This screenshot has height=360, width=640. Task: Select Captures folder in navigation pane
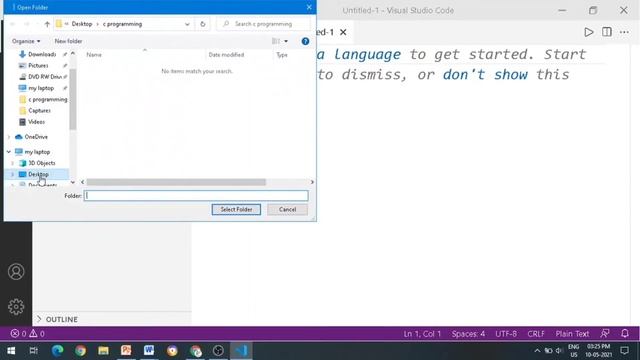click(39, 111)
